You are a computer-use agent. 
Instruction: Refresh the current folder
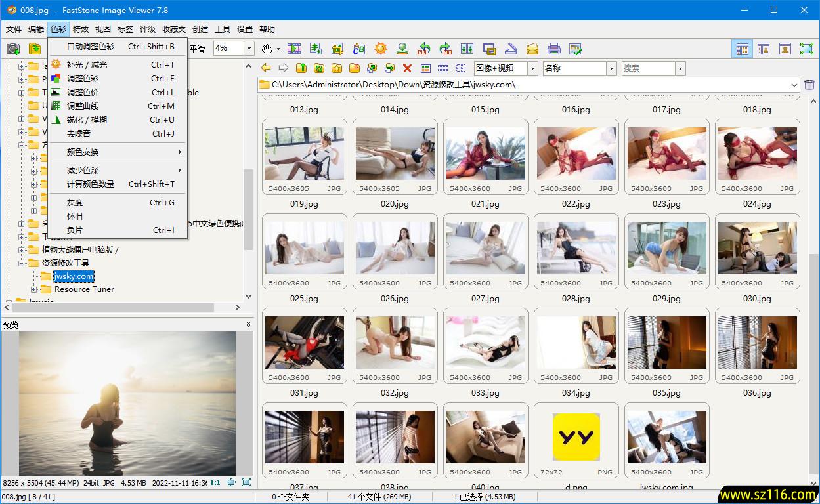click(x=320, y=68)
